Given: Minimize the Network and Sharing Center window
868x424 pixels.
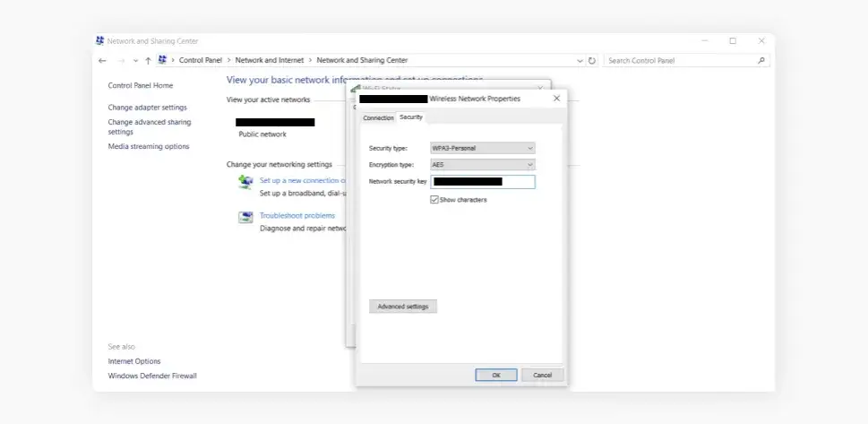Looking at the screenshot, I should pyautogui.click(x=705, y=41).
